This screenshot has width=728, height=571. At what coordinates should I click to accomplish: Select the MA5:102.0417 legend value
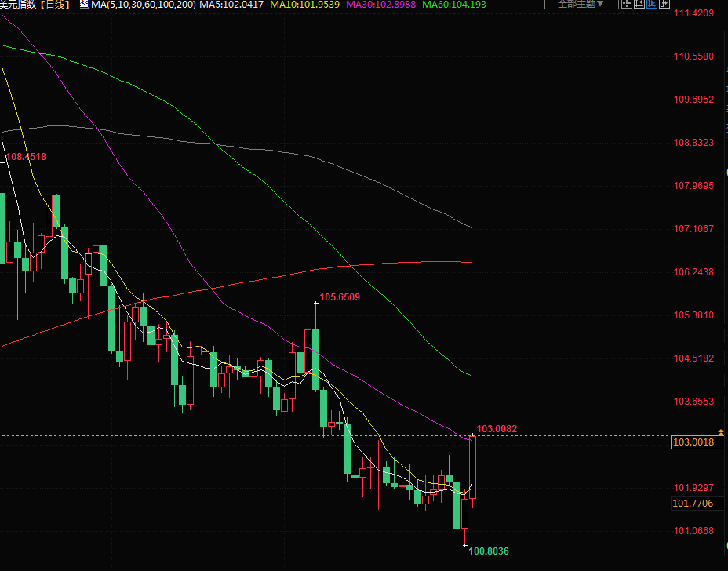231,5
